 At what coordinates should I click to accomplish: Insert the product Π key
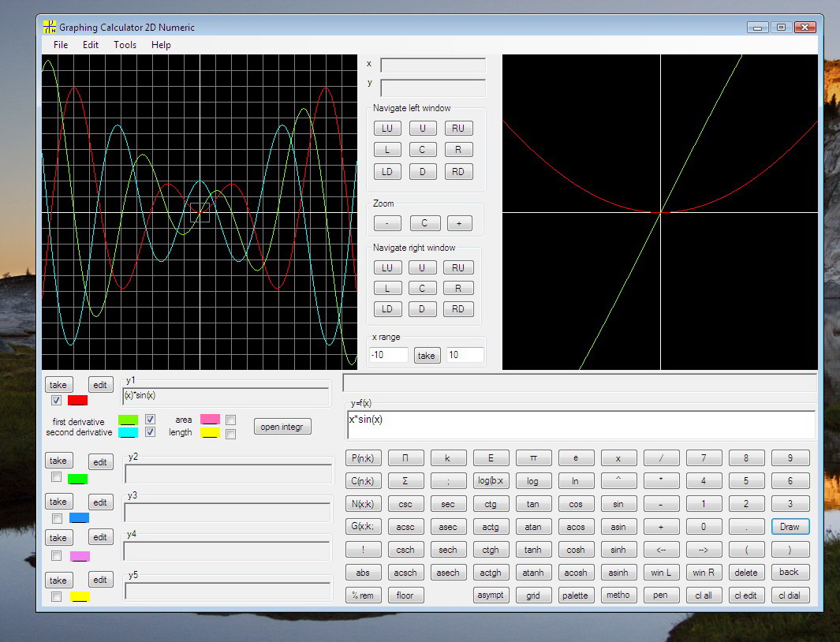[x=405, y=458]
